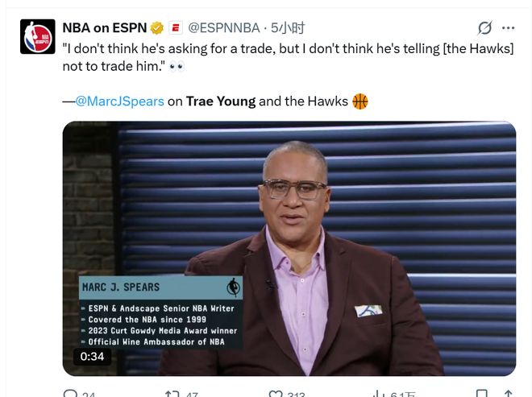The image size is (532, 397).
Task: Like the post with the heart icon
Action: (x=276, y=394)
